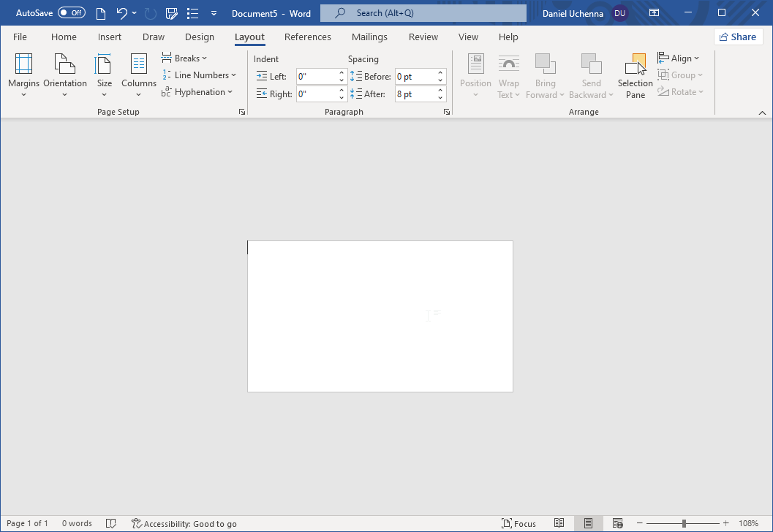Open the Margins options

click(x=23, y=74)
